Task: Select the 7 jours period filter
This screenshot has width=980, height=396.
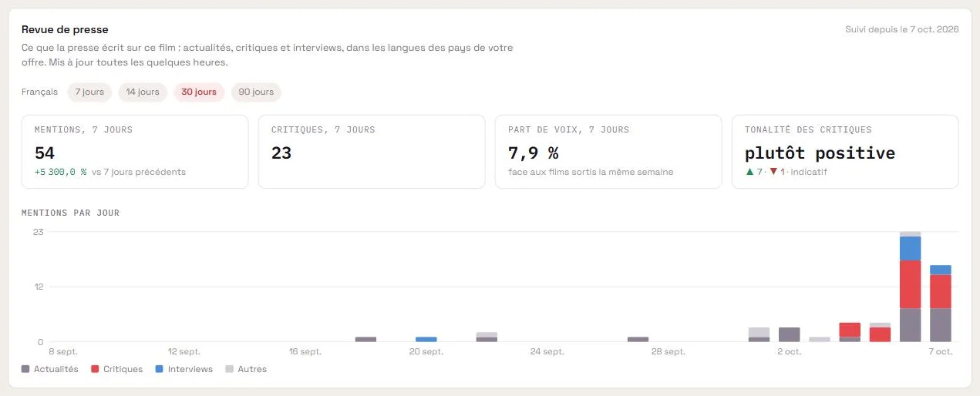Action: click(x=89, y=92)
